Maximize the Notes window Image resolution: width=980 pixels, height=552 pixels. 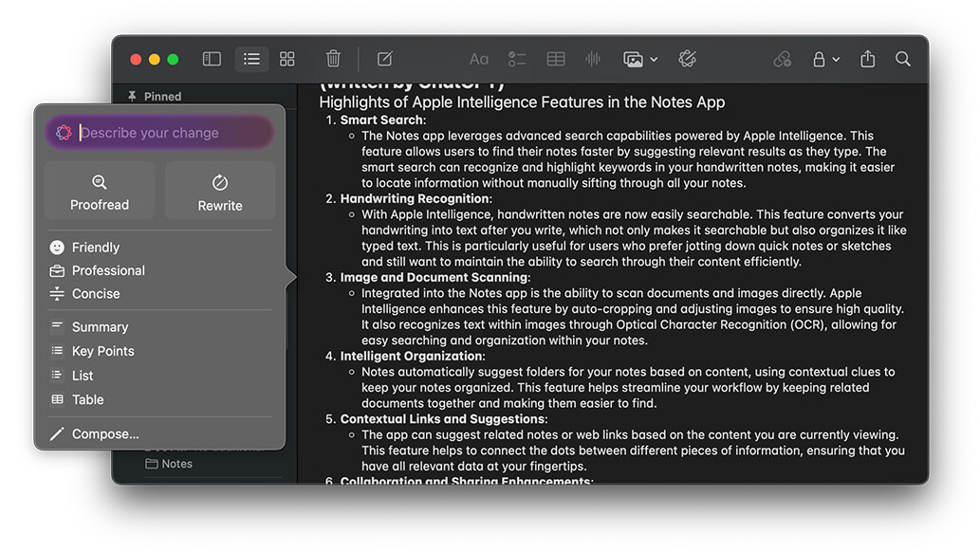(x=173, y=60)
